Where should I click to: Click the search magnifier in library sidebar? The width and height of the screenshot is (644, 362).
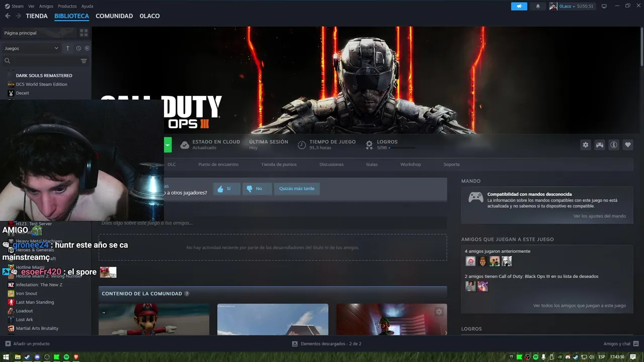7,61
